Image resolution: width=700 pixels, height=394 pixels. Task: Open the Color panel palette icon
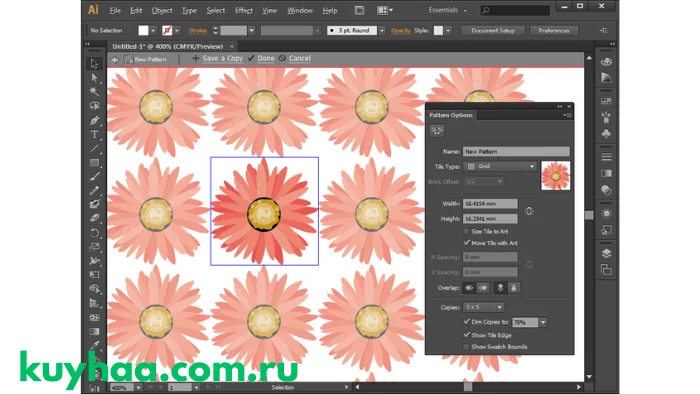pos(606,62)
